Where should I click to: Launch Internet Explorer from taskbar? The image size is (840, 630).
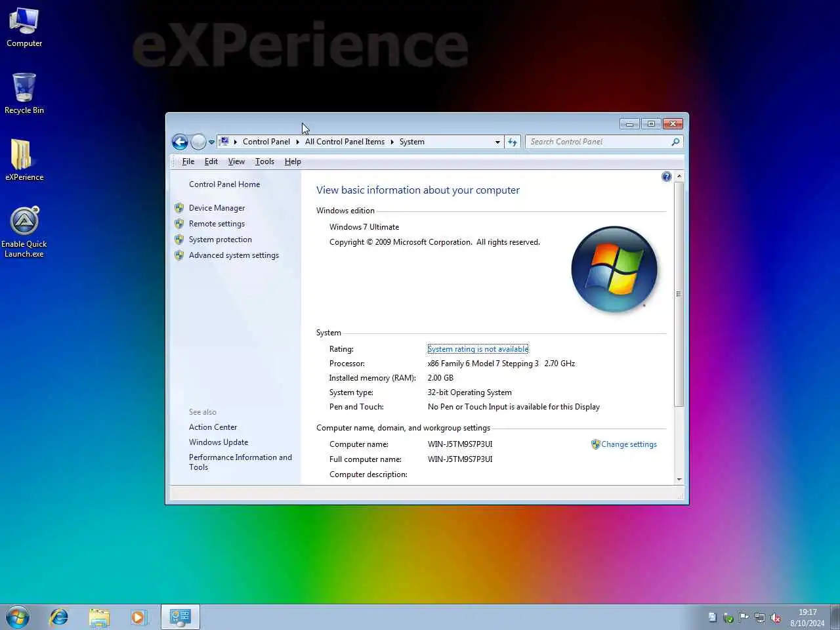click(x=59, y=617)
